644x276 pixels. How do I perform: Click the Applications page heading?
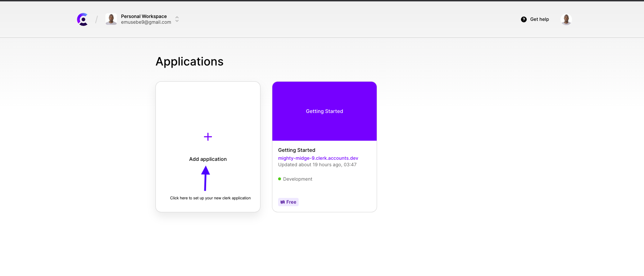tap(190, 62)
